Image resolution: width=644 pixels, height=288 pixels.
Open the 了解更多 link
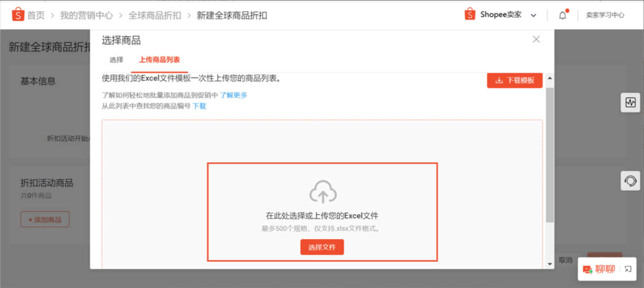pos(234,95)
